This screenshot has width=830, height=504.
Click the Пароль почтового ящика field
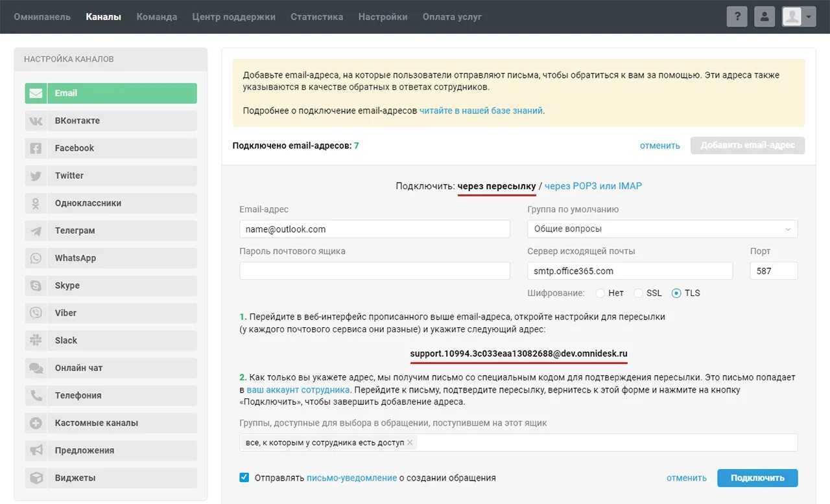[x=374, y=271]
